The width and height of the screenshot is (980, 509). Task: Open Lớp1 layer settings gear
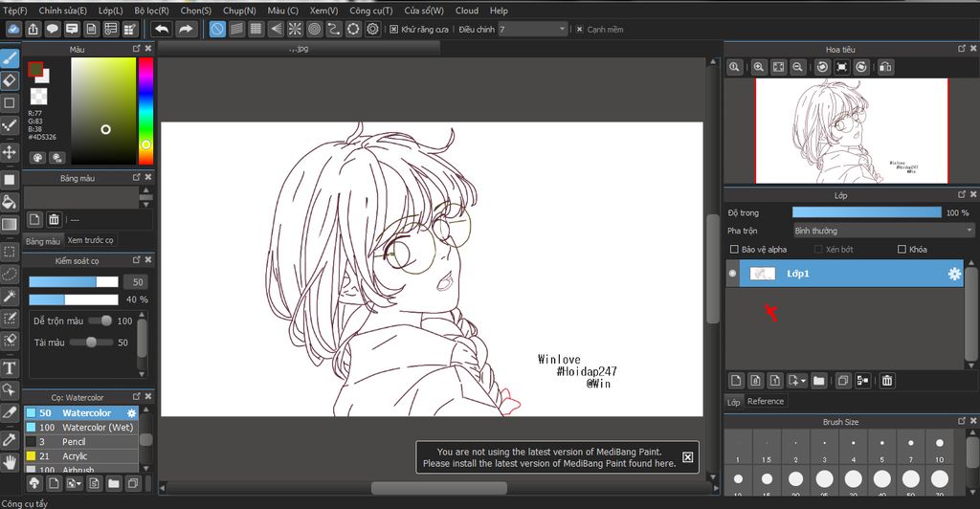(x=954, y=274)
